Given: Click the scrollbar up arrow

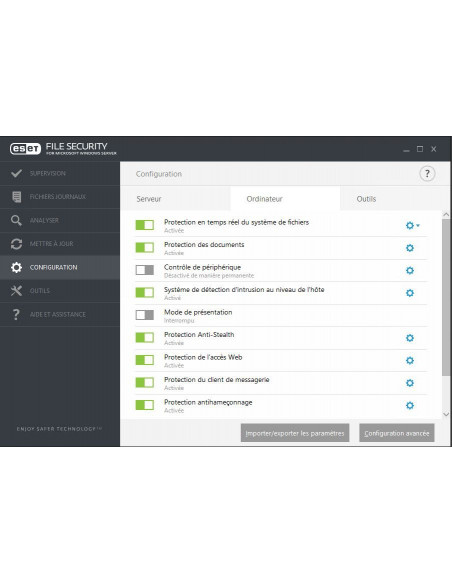Looking at the screenshot, I should tap(446, 215).
